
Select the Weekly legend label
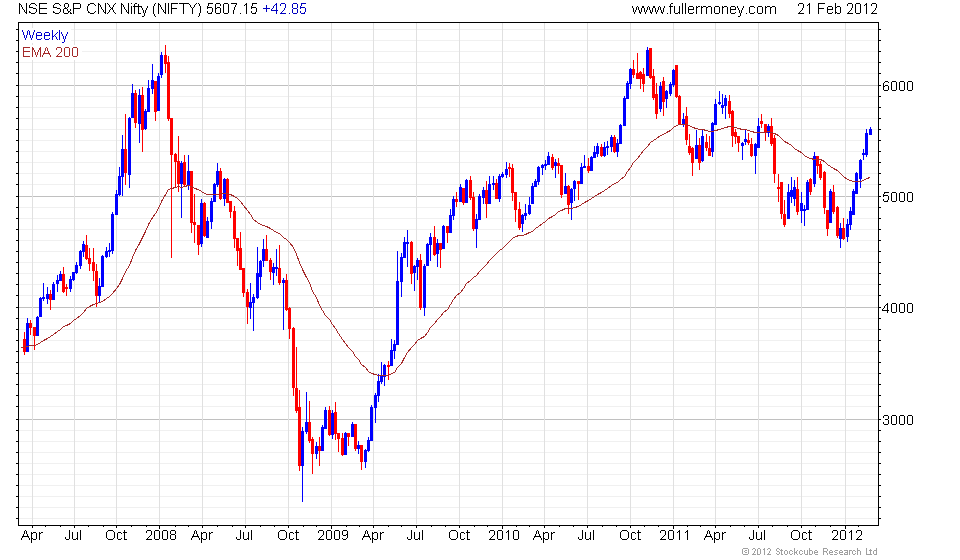point(45,35)
